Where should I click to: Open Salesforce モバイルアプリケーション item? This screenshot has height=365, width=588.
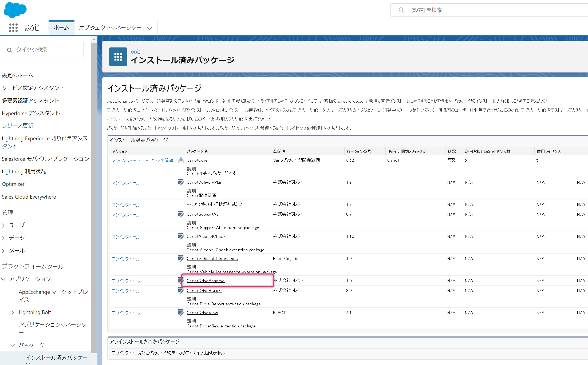click(45, 159)
